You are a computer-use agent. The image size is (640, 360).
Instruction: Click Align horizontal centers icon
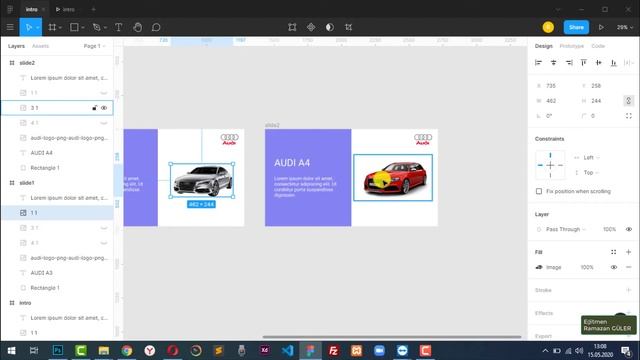pos(553,62)
